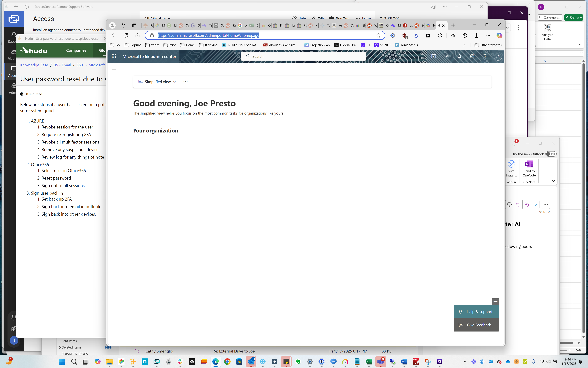Show more bookmarks with the overflow chevron
The width and height of the screenshot is (588, 368).
(x=464, y=45)
